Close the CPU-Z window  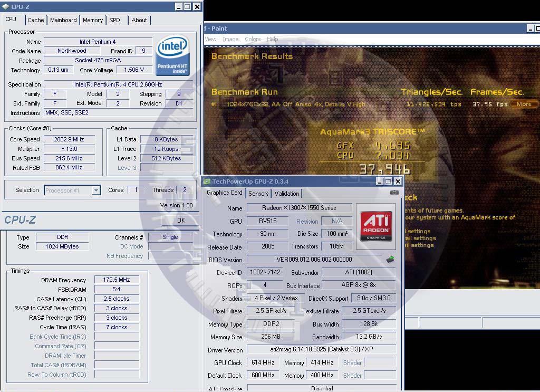point(197,6)
